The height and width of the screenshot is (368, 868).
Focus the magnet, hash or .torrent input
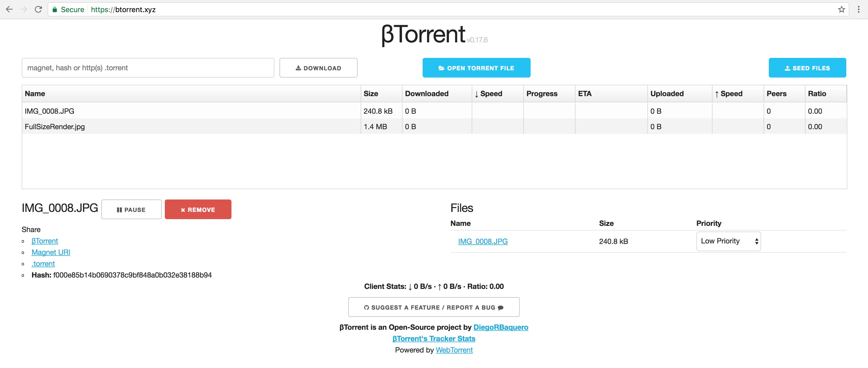pos(148,68)
